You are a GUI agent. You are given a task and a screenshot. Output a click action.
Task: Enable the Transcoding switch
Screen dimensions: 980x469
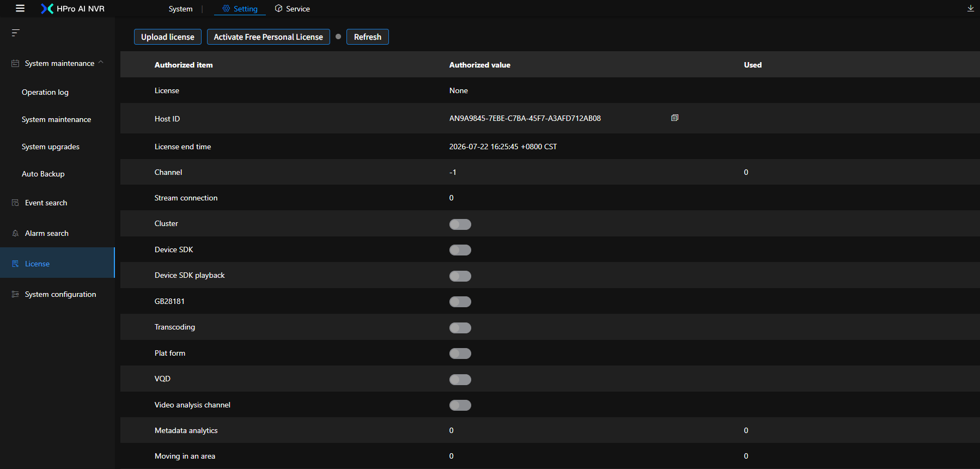[x=460, y=328]
